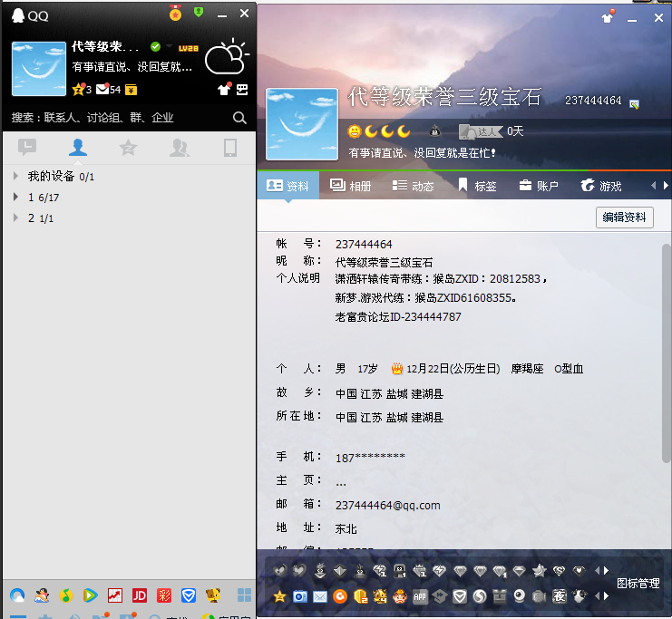
Task: Click the shirt skin icon in profile window
Action: (608, 16)
